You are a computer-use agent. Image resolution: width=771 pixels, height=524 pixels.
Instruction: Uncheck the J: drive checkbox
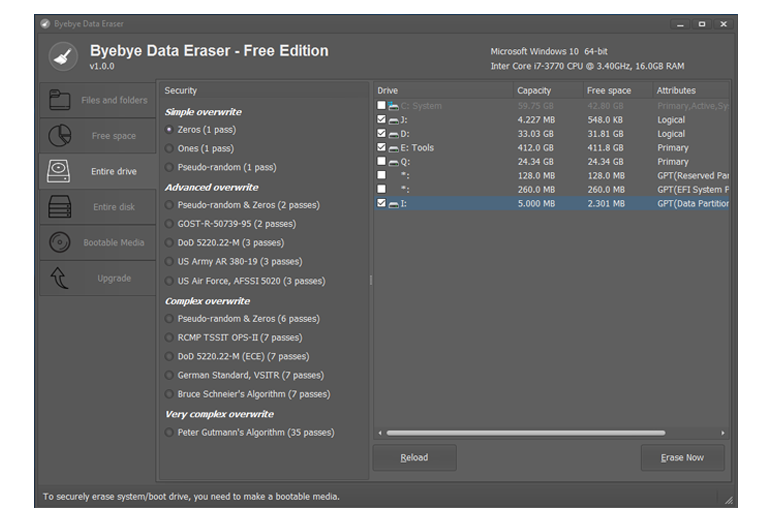(381, 120)
